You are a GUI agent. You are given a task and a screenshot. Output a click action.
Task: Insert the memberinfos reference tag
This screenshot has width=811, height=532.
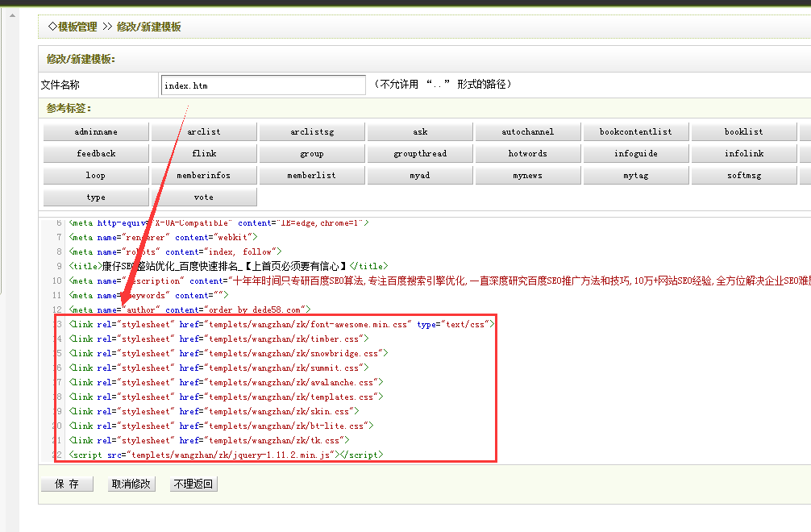[x=204, y=175]
